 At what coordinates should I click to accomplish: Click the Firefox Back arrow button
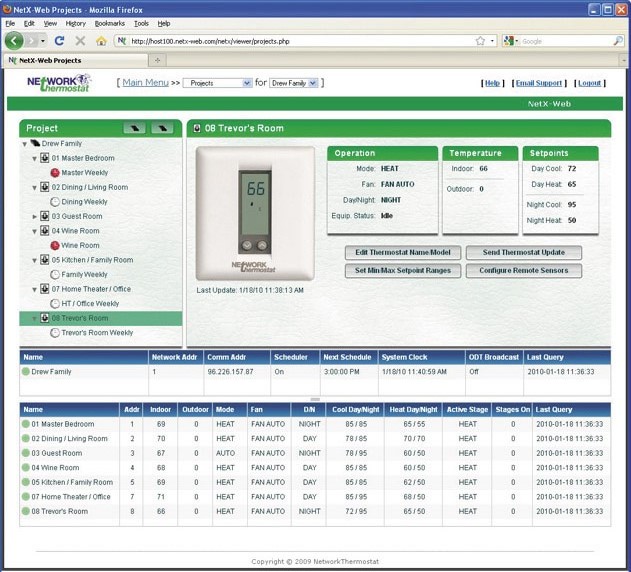click(x=14, y=41)
